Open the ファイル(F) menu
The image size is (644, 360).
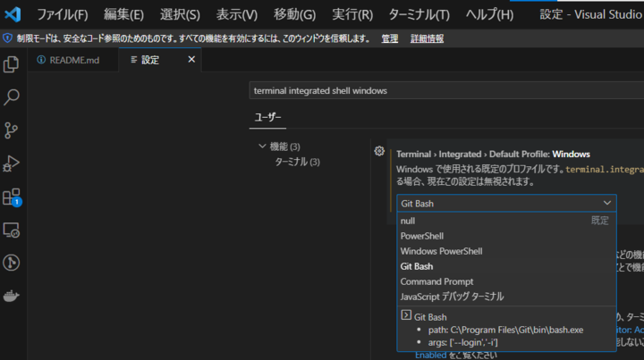point(63,15)
